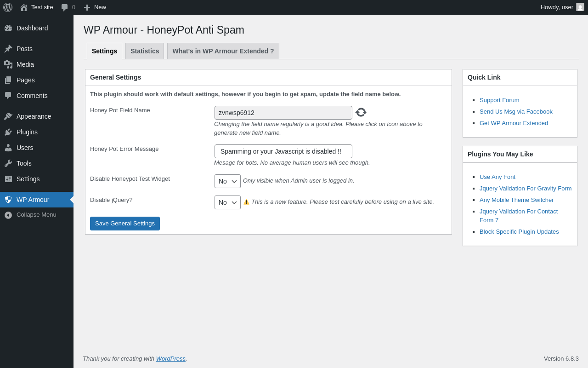
Task: Click the comments bubble icon in admin bar
Action: [64, 7]
